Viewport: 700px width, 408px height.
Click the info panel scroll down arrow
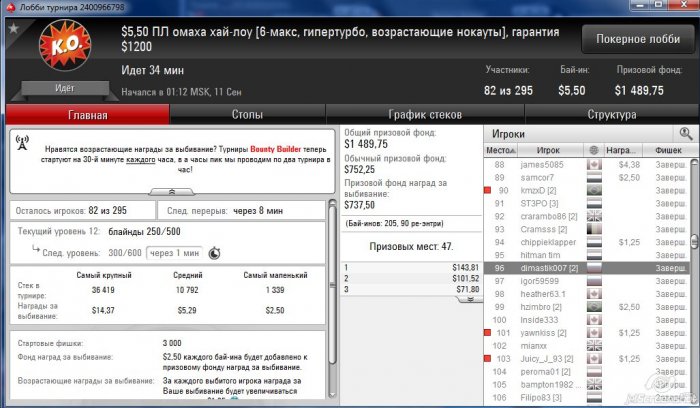click(x=332, y=394)
